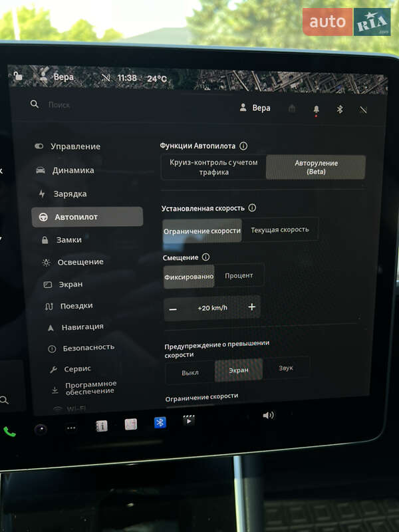
Task: Click the dimmed garage icon in header
Action: coord(292,108)
